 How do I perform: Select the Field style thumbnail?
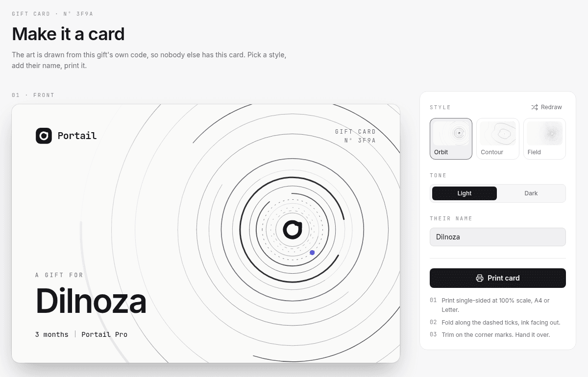pyautogui.click(x=544, y=139)
